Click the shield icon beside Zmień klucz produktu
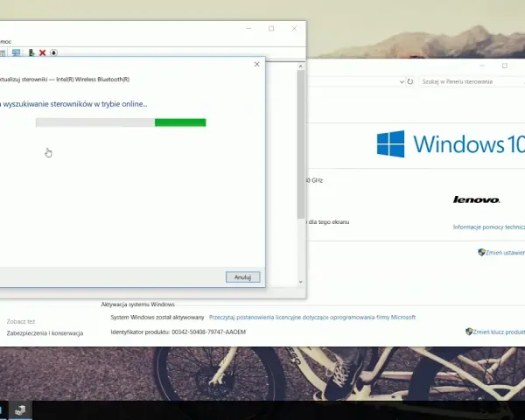Screen dimensions: 525x420 pyautogui.click(x=469, y=332)
